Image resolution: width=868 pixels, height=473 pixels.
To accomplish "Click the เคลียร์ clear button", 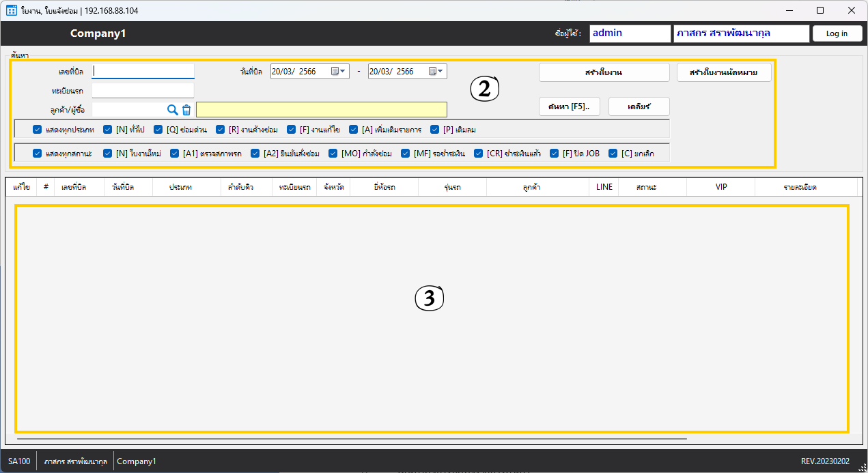I will pos(639,106).
